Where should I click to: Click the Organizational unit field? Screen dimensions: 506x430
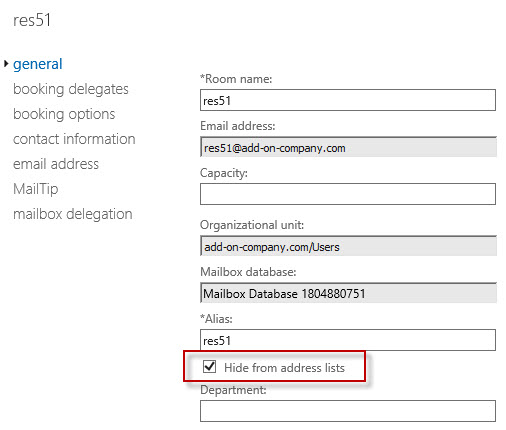(348, 246)
